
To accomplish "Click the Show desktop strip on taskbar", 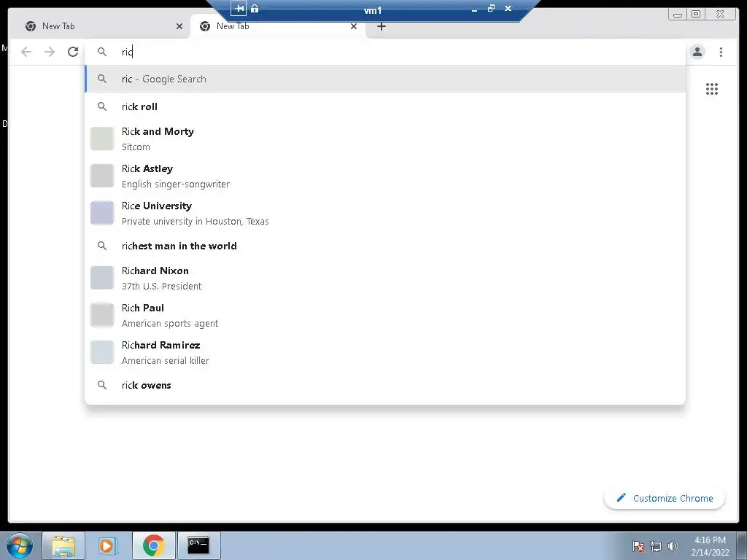I will 742,545.
